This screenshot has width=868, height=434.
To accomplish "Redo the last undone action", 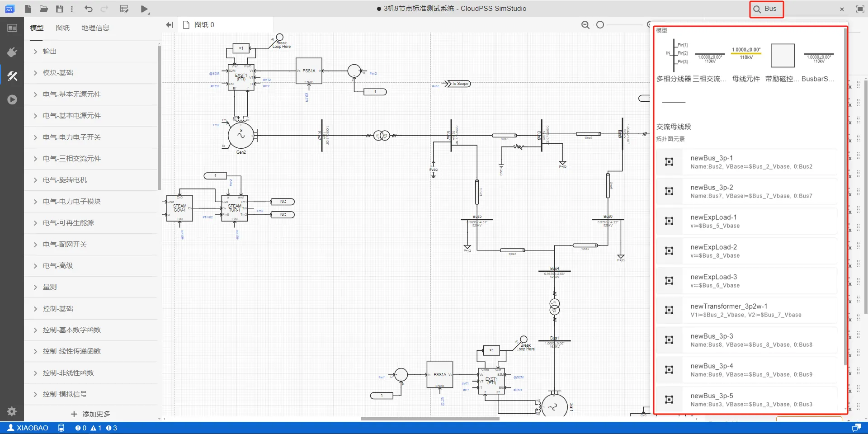I will coord(104,9).
